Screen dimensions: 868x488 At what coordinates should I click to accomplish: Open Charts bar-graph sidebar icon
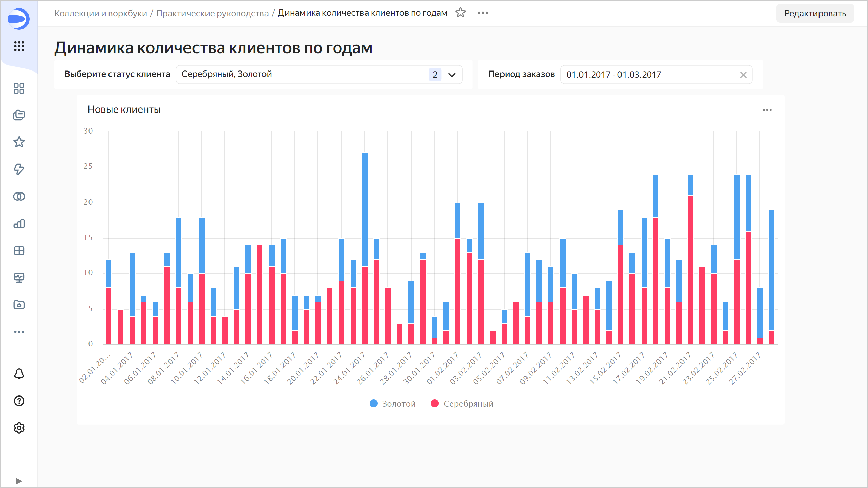tap(19, 224)
